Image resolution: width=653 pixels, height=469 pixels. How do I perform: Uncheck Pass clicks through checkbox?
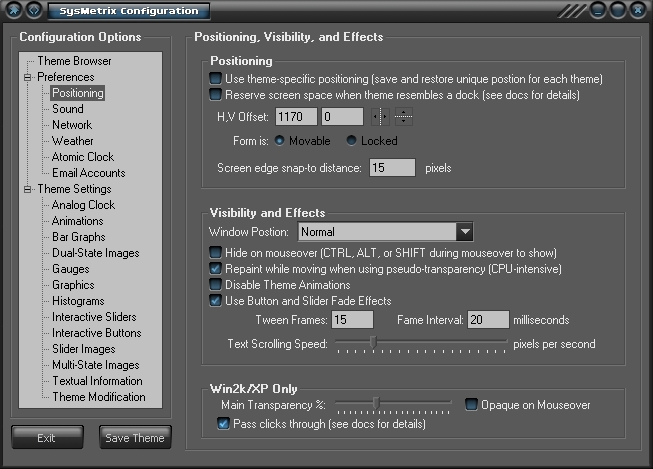[x=224, y=424]
